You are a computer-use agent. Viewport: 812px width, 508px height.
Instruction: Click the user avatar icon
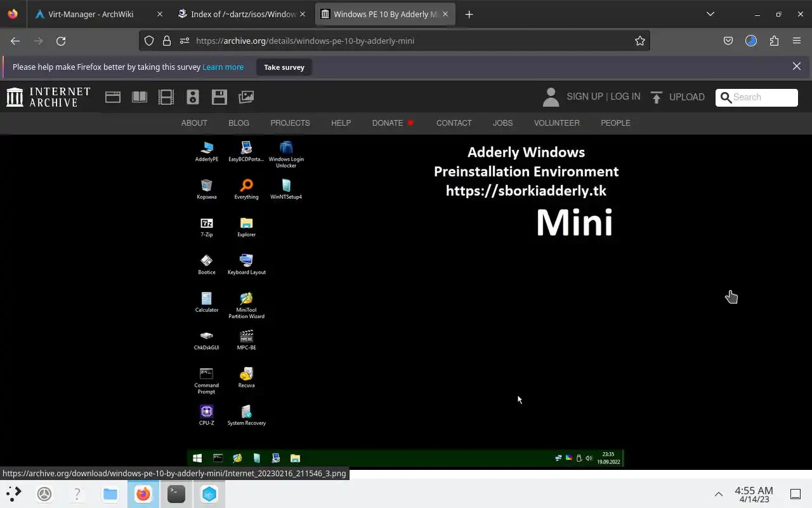coord(551,97)
